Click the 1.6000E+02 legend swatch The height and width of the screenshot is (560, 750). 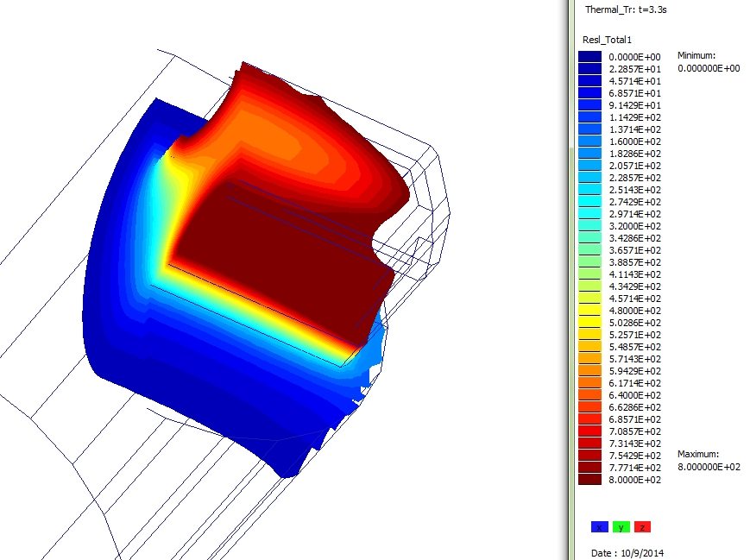click(x=590, y=141)
